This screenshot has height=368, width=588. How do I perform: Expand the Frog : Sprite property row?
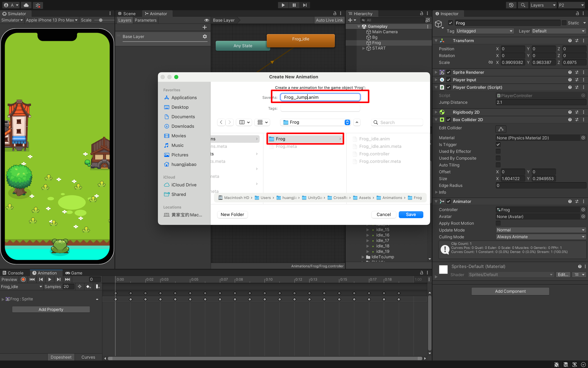coord(3,299)
